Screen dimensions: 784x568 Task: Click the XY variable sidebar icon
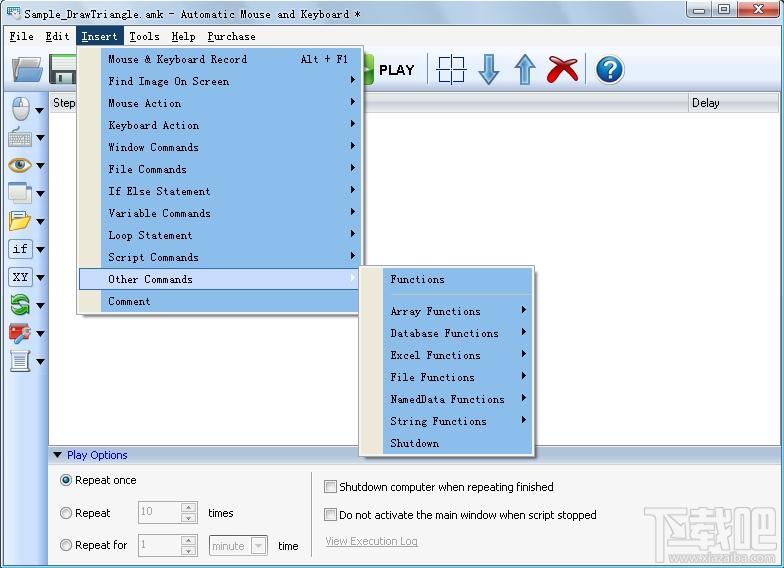(x=20, y=277)
